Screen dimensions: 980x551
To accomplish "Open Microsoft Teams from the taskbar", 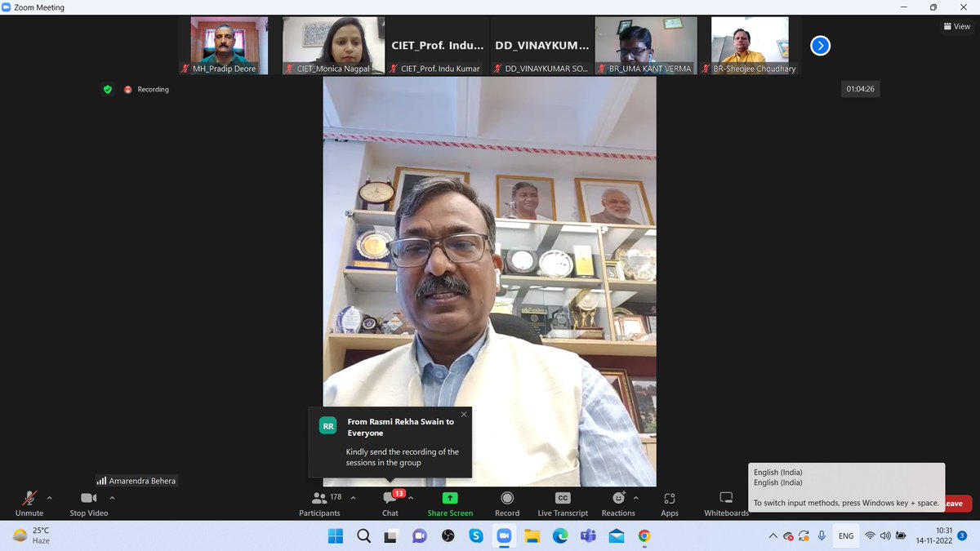I will pos(588,536).
